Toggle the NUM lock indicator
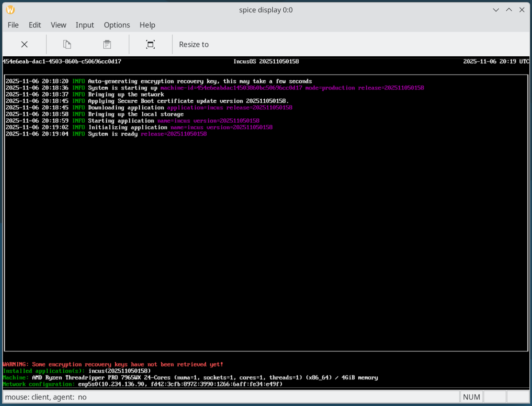 pyautogui.click(x=471, y=397)
